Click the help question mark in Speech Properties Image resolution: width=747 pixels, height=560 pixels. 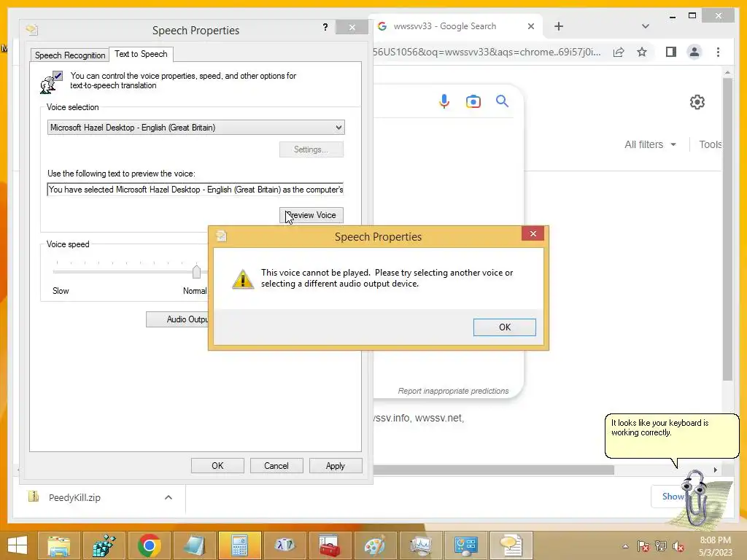point(325,27)
